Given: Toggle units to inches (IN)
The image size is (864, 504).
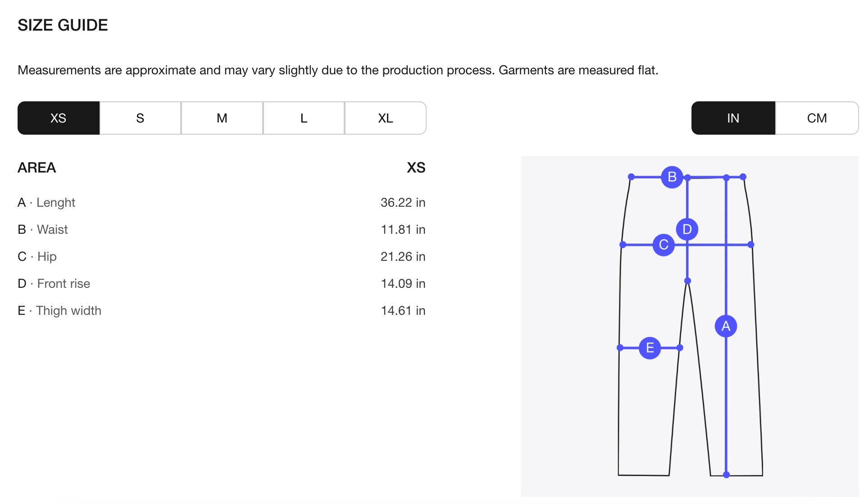Looking at the screenshot, I should 733,118.
